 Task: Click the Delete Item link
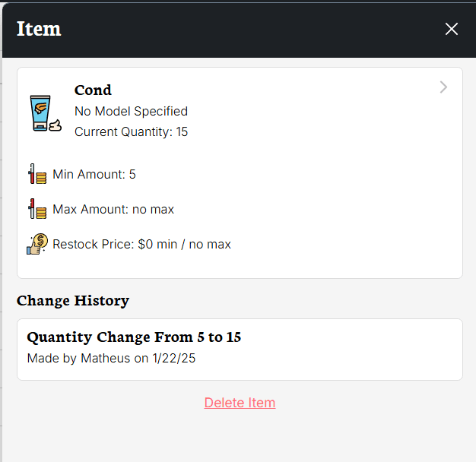(x=240, y=403)
